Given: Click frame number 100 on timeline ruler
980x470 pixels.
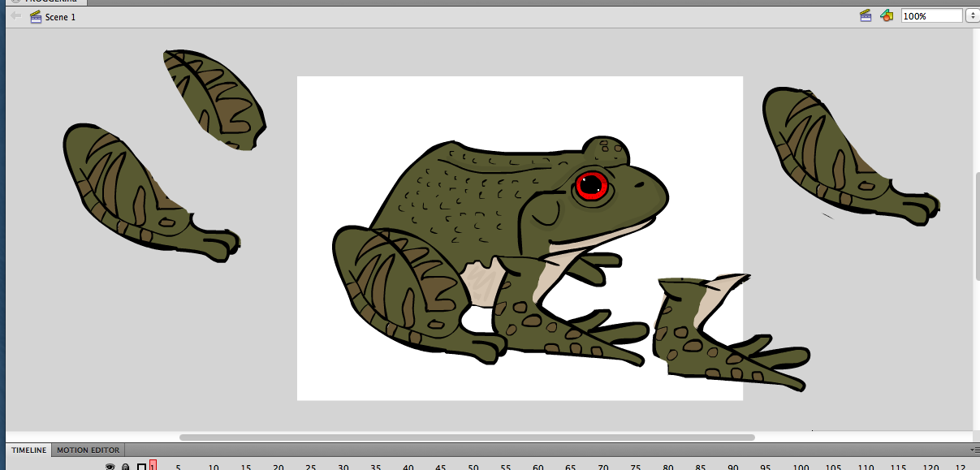Looking at the screenshot, I should click(x=802, y=467).
